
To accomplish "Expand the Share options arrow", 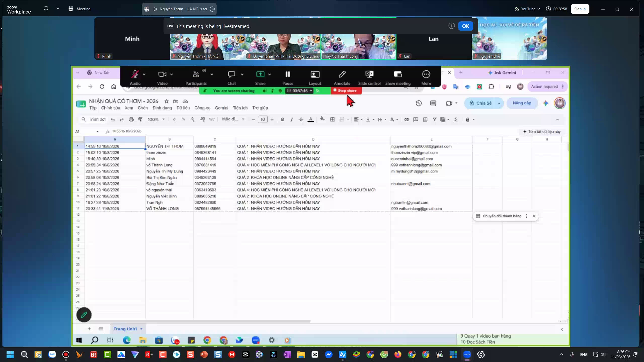I will click(x=269, y=74).
